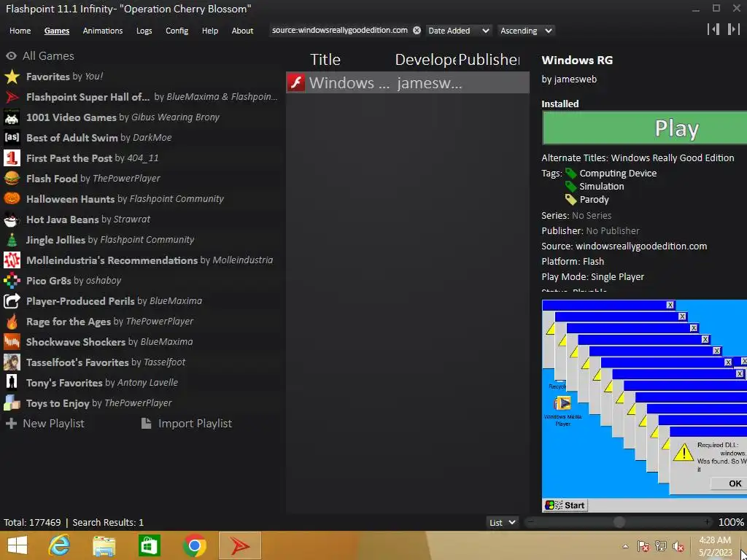This screenshot has width=747, height=560.
Task: Open the Help tab
Action: [209, 31]
